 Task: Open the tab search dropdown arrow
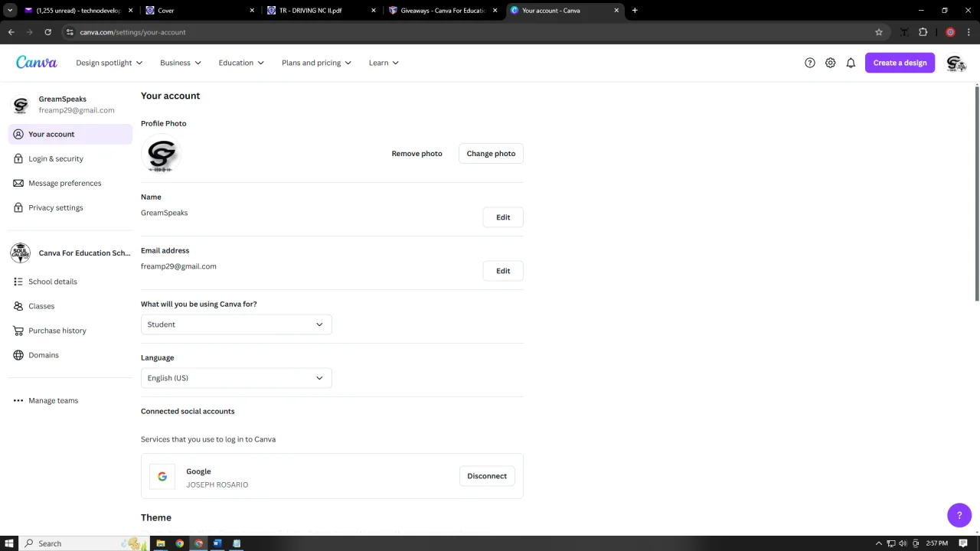tap(10, 11)
